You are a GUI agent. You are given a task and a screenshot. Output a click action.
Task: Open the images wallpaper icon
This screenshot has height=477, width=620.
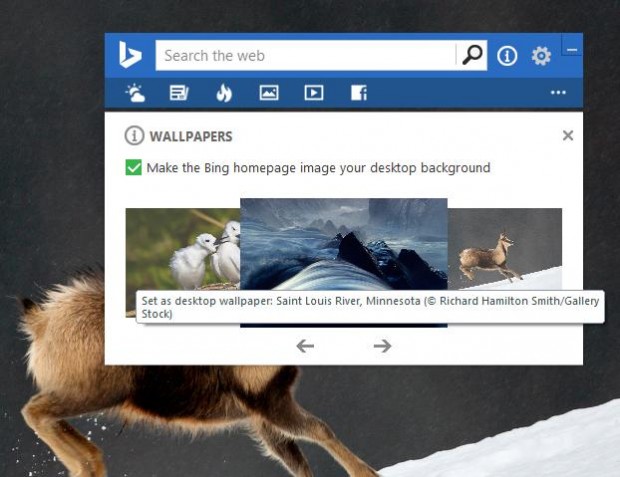269,93
